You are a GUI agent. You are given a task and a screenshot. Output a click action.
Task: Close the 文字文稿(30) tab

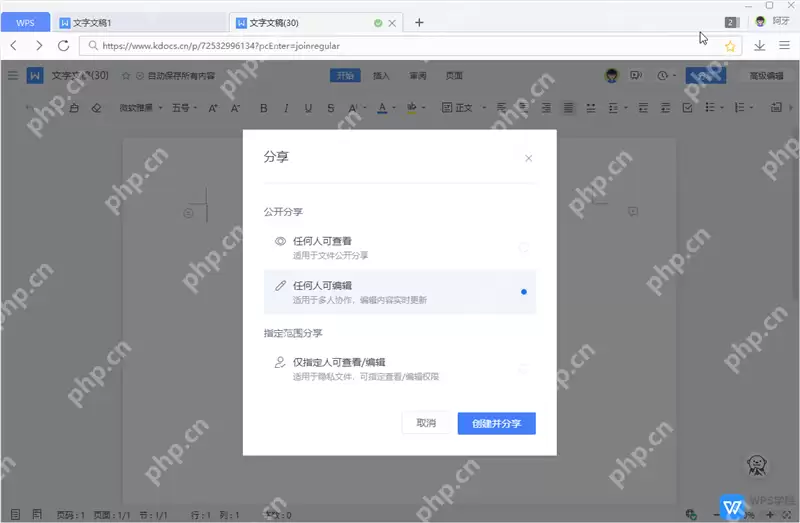click(392, 23)
